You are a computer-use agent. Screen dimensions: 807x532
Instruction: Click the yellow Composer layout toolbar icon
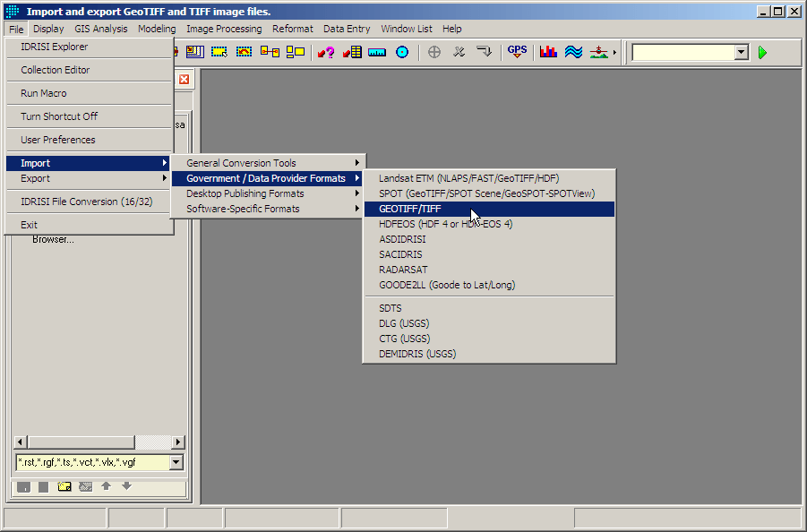[x=195, y=52]
